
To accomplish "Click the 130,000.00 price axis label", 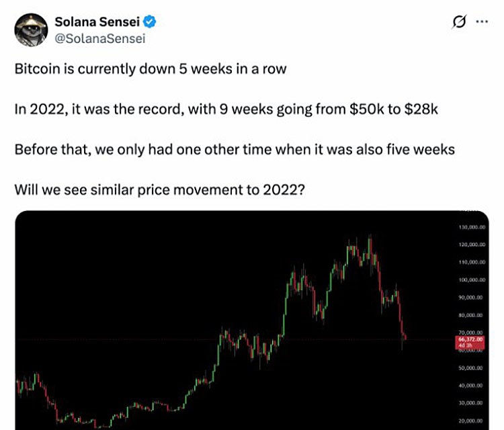I will point(472,227).
